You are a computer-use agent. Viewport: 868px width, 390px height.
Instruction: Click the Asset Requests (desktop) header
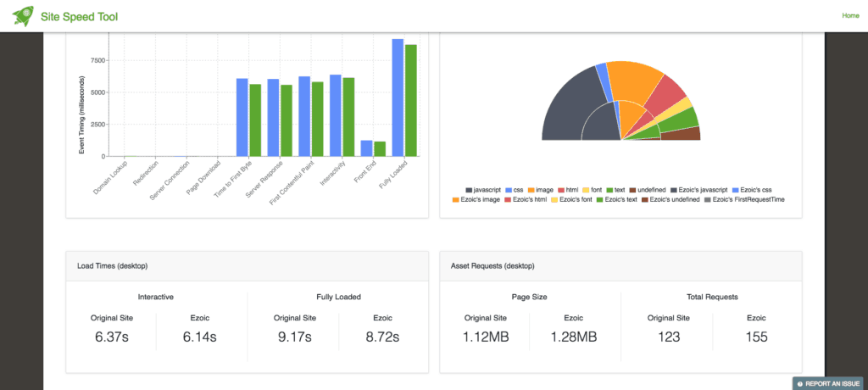point(492,266)
